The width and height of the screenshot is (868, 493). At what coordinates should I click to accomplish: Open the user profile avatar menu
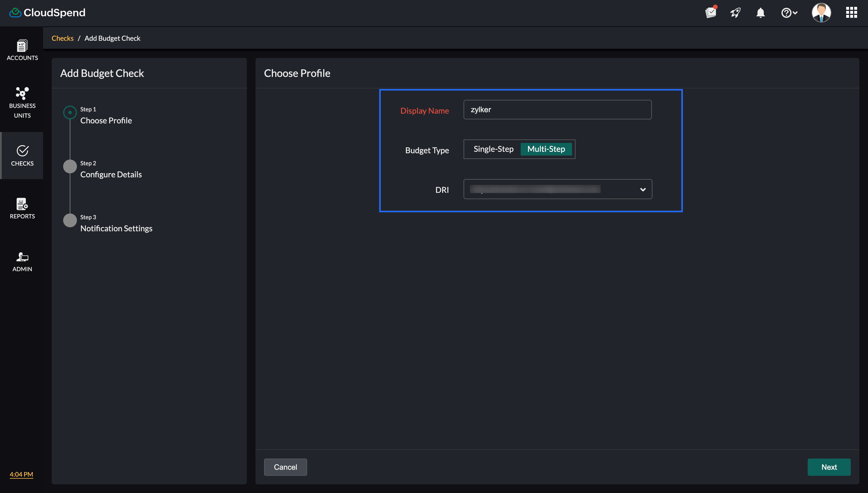[x=821, y=13]
